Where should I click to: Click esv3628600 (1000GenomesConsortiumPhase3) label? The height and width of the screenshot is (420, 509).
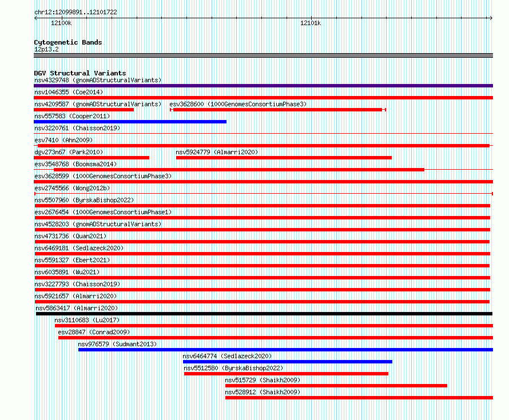(238, 104)
